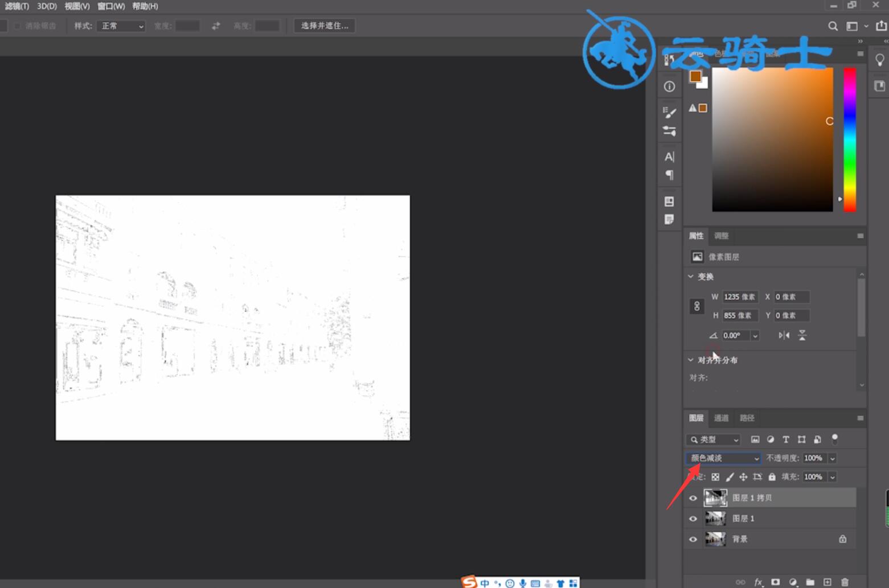The width and height of the screenshot is (889, 588).
Task: Open the blend mode dropdown (颜色减淡)
Action: coord(723,458)
